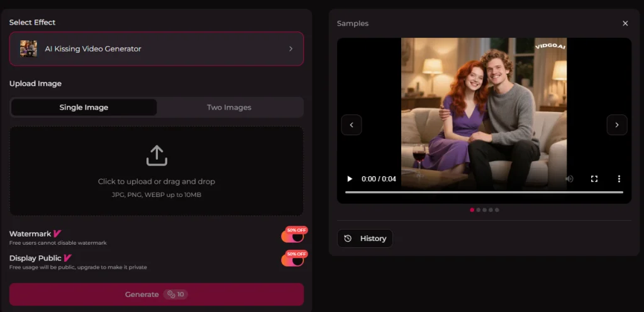Viewport: 644px width, 312px height.
Task: Go to the next sample video
Action: [x=617, y=125]
